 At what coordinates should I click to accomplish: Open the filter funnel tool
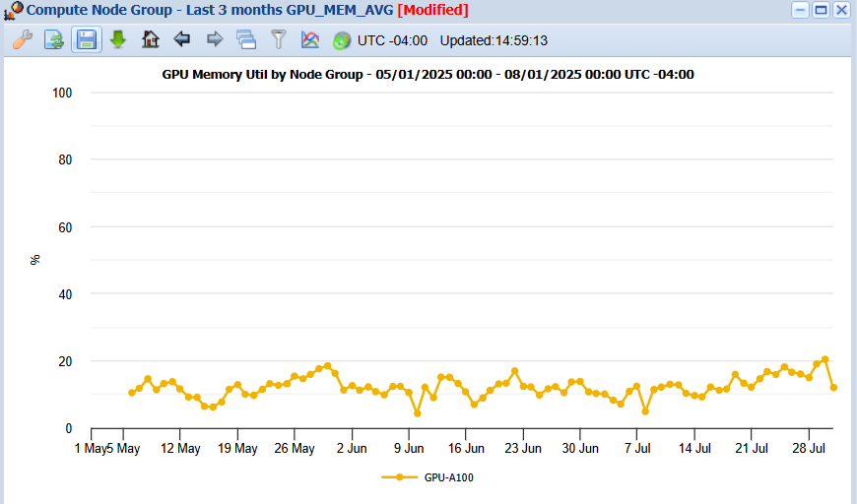click(279, 39)
